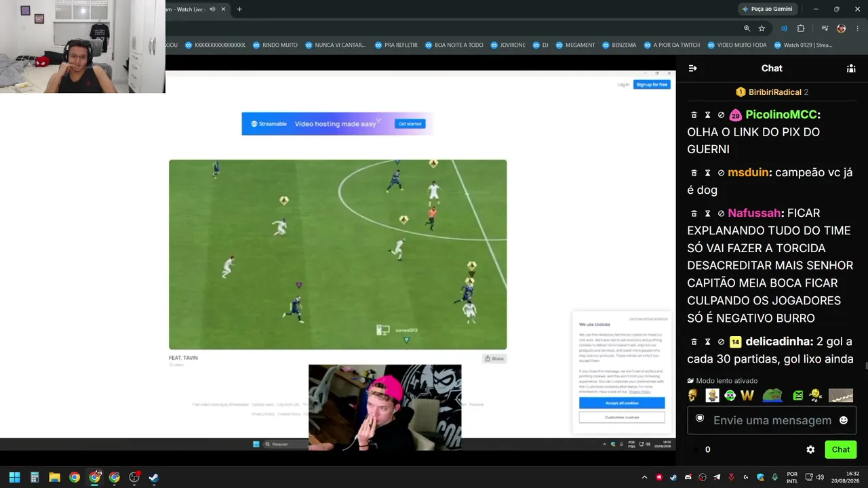Image resolution: width=868 pixels, height=488 pixels.
Task: Delete delicadinha's message with the trash icon
Action: [x=694, y=342]
